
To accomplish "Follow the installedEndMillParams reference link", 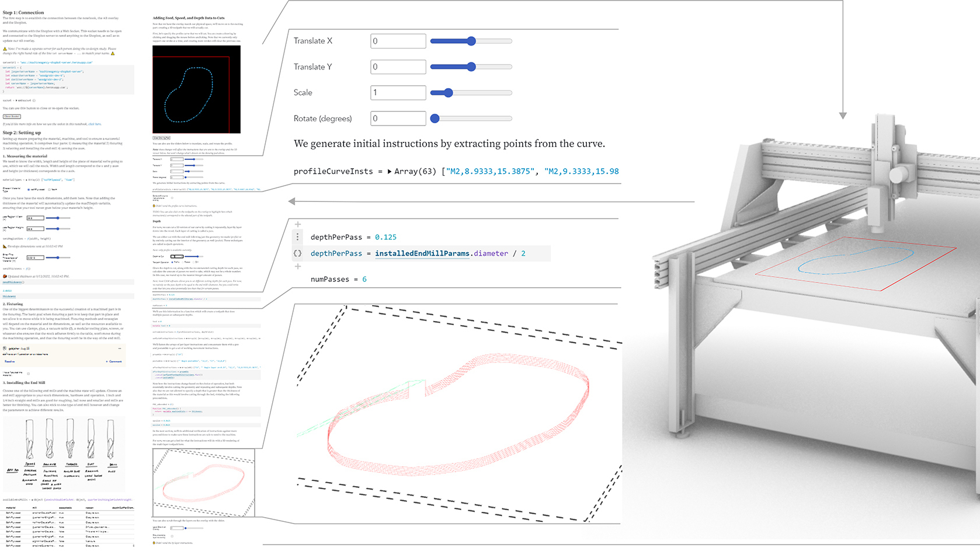I will click(x=422, y=253).
